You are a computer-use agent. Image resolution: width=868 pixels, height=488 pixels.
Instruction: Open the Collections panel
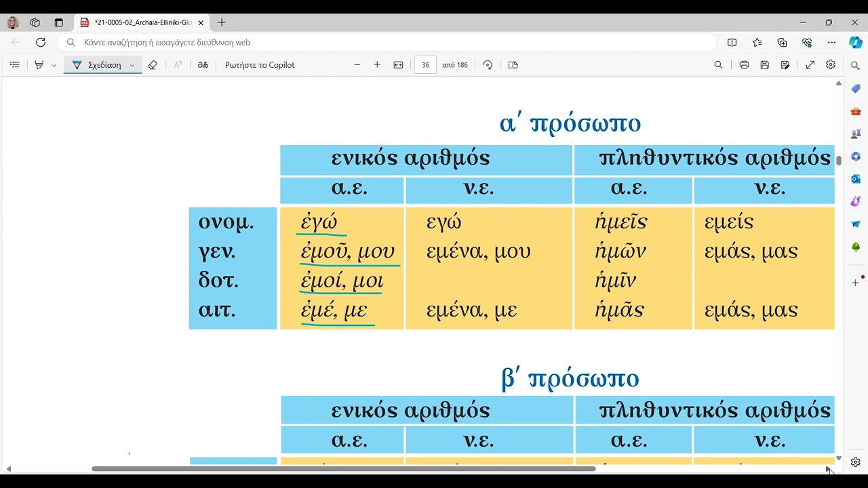coord(782,42)
